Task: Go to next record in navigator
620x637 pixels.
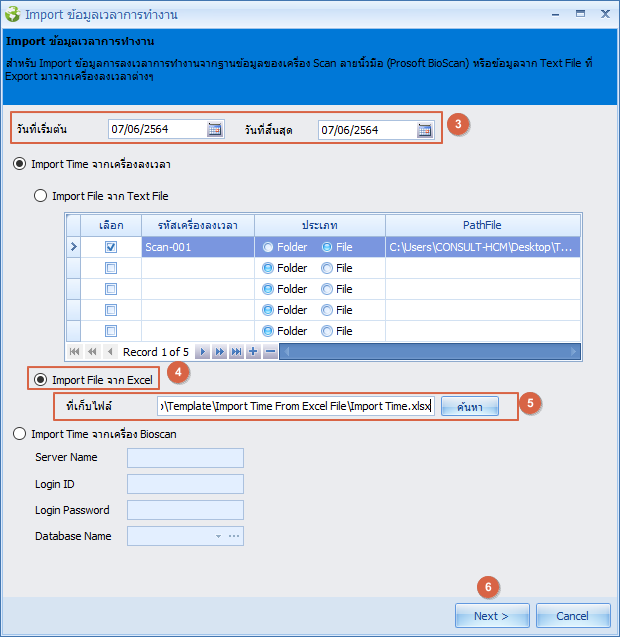Action: pyautogui.click(x=202, y=352)
